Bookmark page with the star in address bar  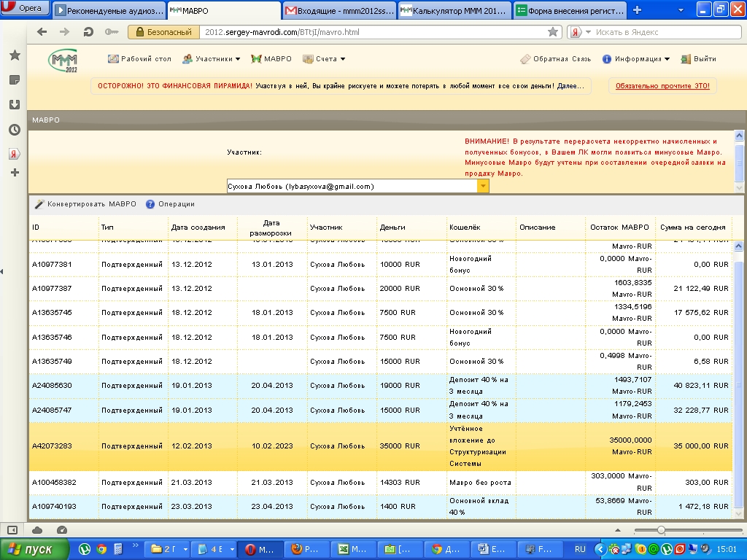click(553, 32)
